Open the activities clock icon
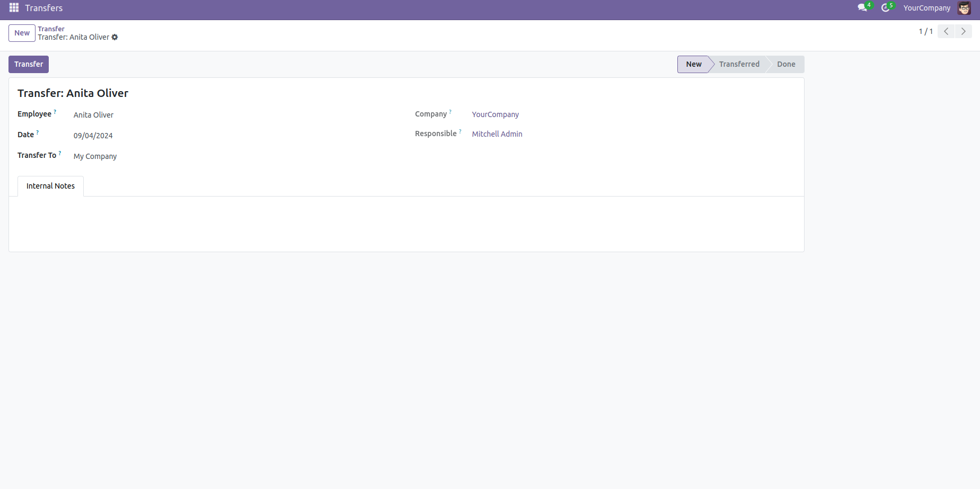The width and height of the screenshot is (980, 489). click(885, 8)
